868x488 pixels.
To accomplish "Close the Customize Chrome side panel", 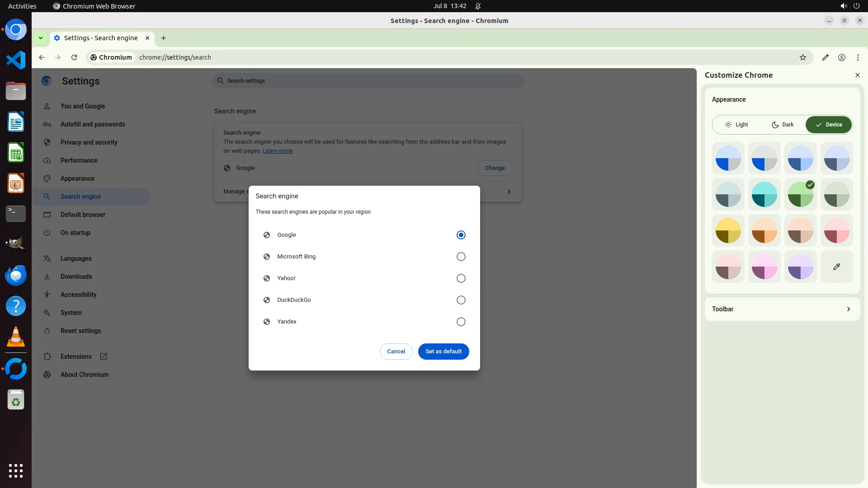I will [x=857, y=75].
